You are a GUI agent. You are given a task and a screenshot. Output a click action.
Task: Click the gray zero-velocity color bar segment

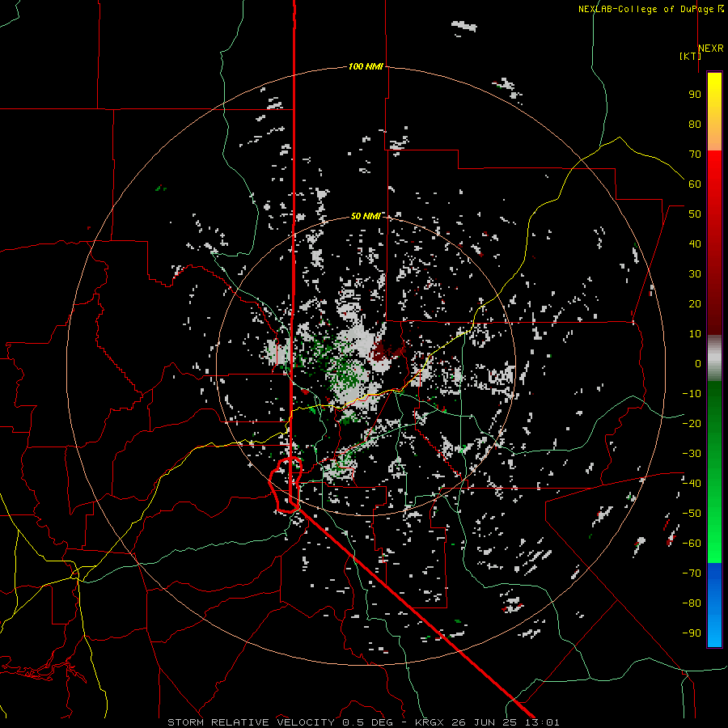point(714,358)
